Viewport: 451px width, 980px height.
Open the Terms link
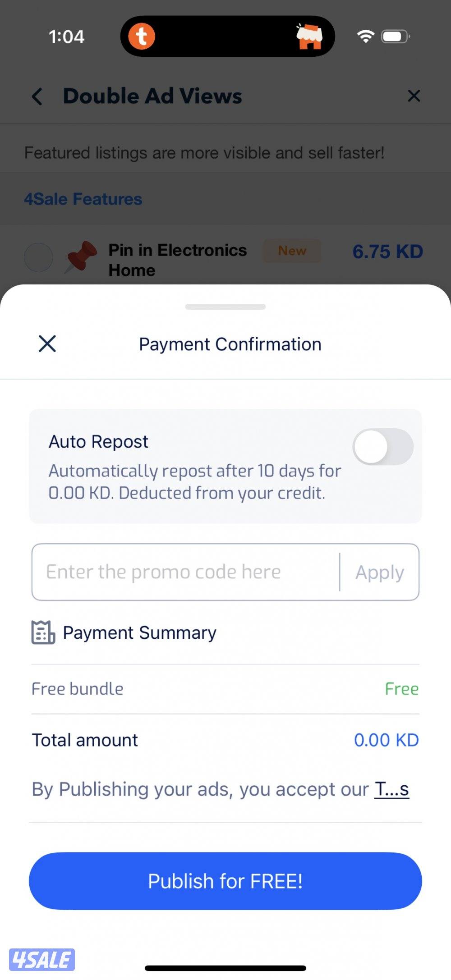click(x=391, y=789)
